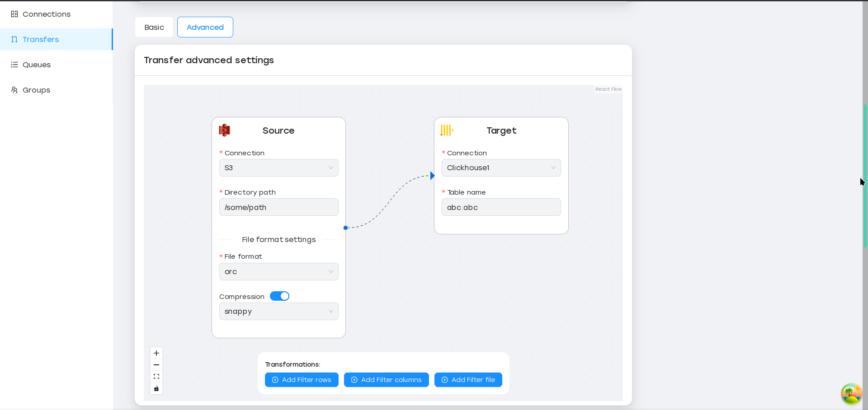The height and width of the screenshot is (410, 868).
Task: Click the Directory path input field
Action: point(278,207)
